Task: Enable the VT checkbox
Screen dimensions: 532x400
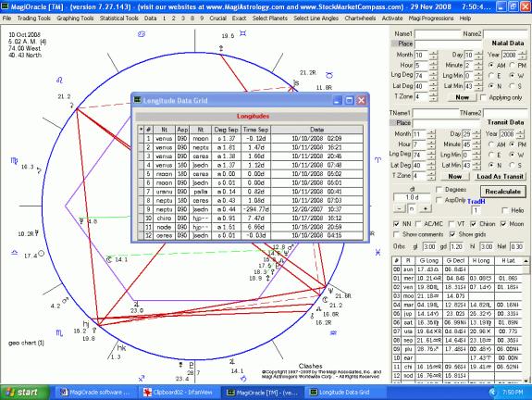Action: pyautogui.click(x=452, y=224)
